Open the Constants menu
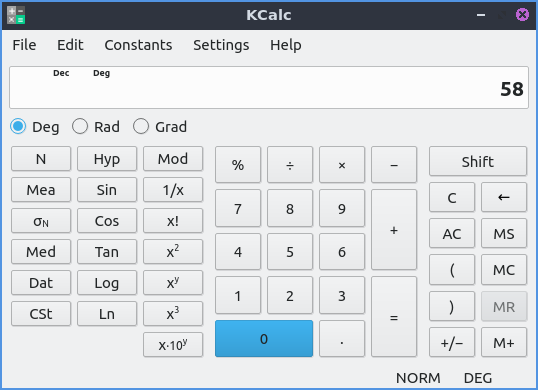The height and width of the screenshot is (390, 538). [138, 45]
